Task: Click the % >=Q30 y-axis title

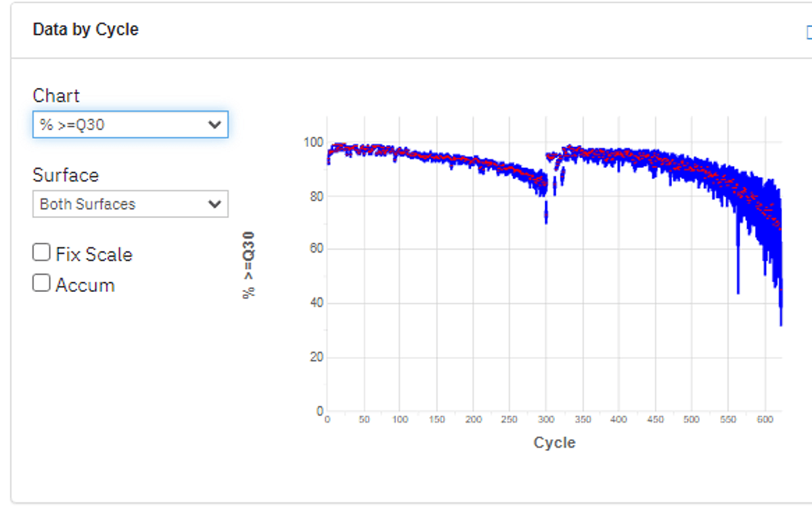Action: coord(249,264)
